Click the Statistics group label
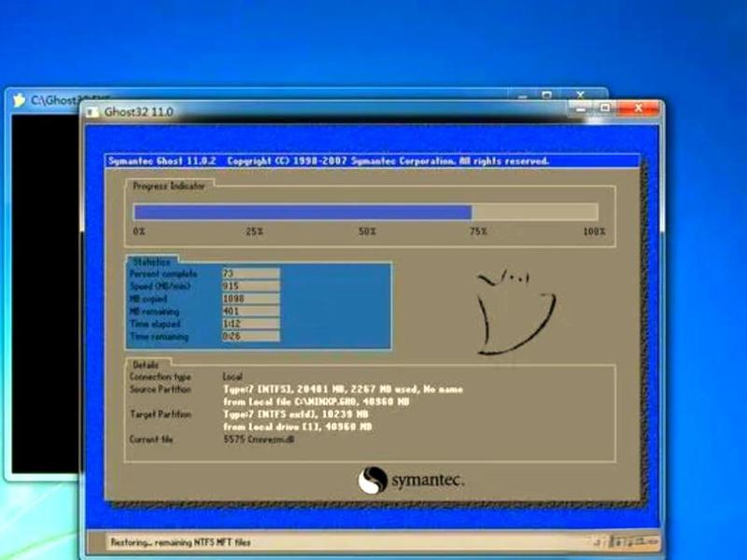The image size is (747, 560). (151, 262)
